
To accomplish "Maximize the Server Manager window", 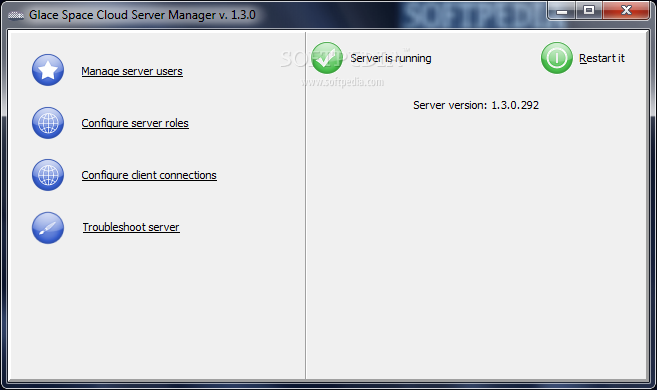I will click(x=589, y=10).
